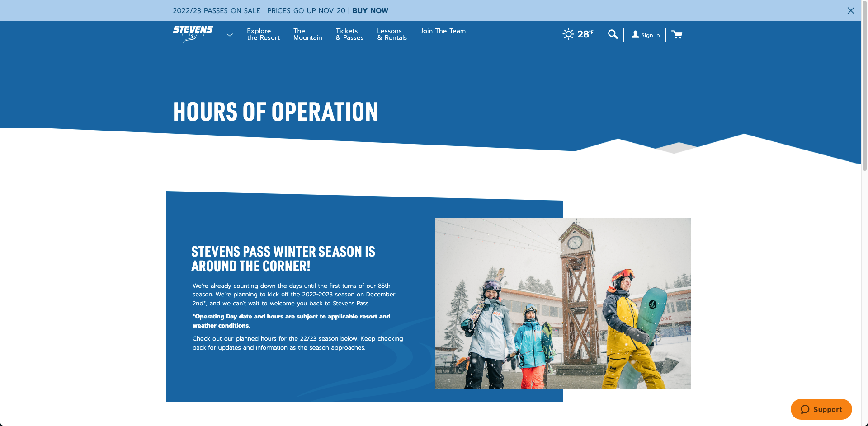The image size is (868, 426).
Task: Open The Mountain menu
Action: [x=307, y=34]
